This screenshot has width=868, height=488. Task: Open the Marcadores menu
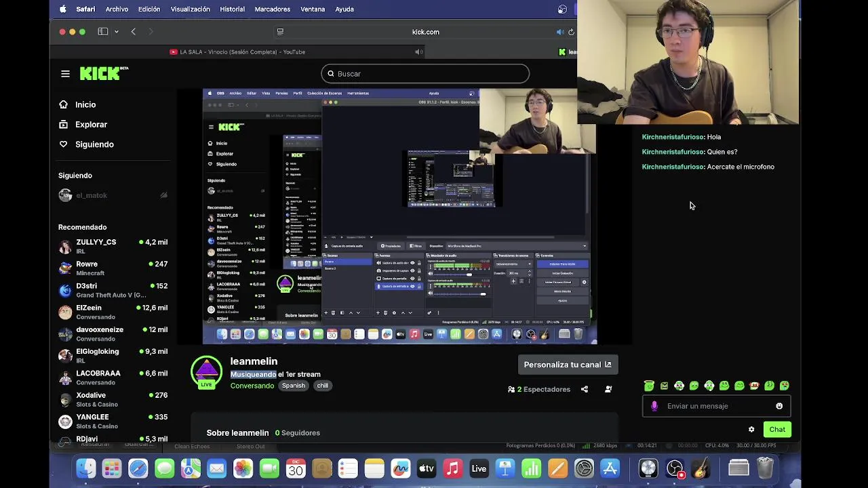(273, 9)
